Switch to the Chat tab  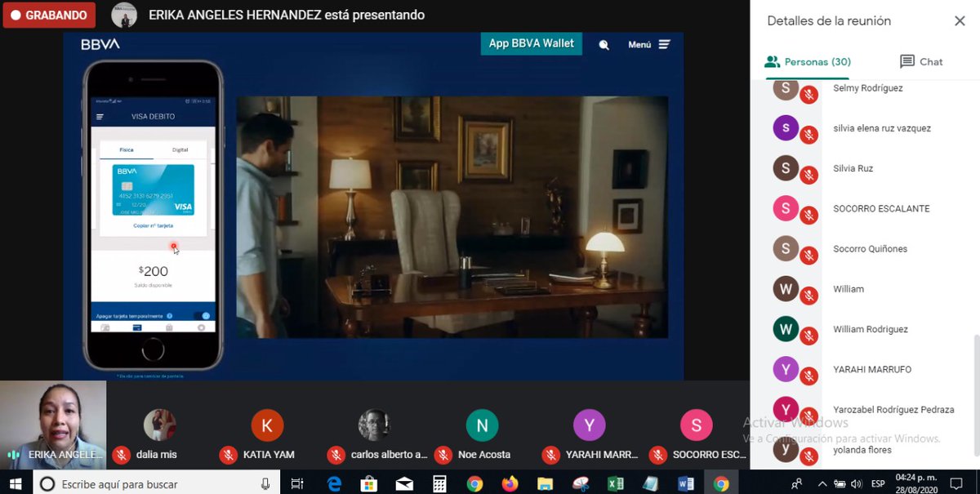[x=921, y=62]
